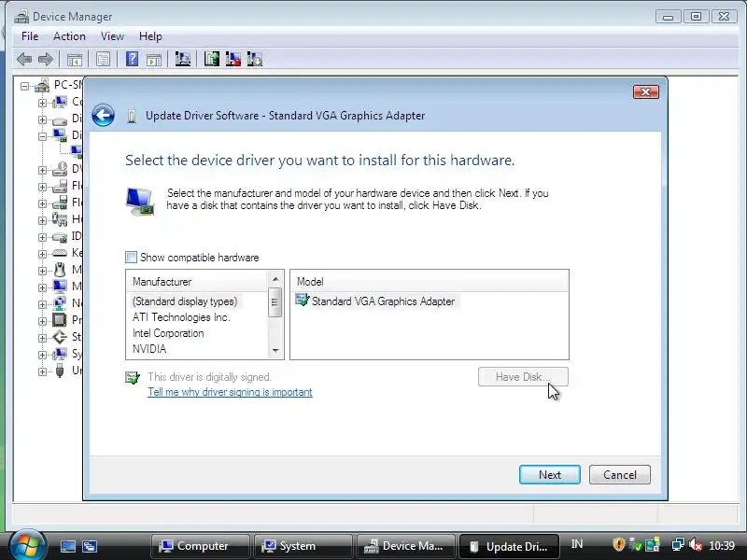747x560 pixels.
Task: Click the Uninstall device toolbar icon with red X
Action: tap(233, 60)
